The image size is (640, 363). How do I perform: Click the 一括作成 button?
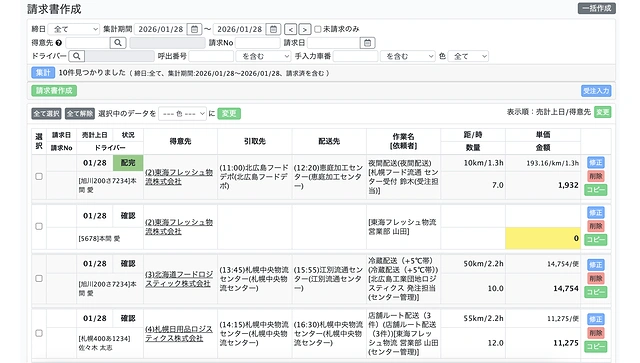coord(596,8)
